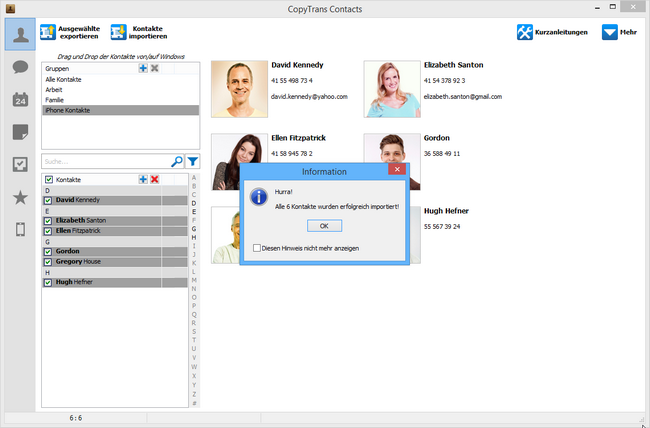Click into the Suche search field
The image size is (650, 428).
[x=105, y=161]
